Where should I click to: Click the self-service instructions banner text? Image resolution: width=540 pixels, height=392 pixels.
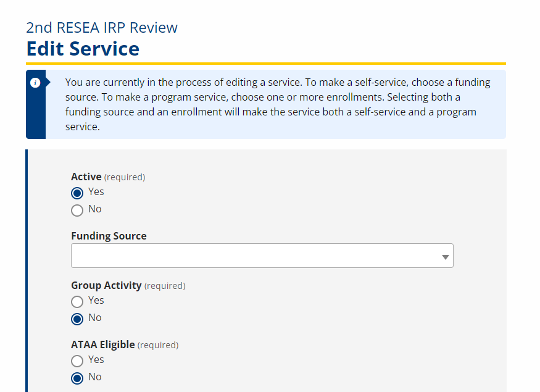(x=278, y=104)
